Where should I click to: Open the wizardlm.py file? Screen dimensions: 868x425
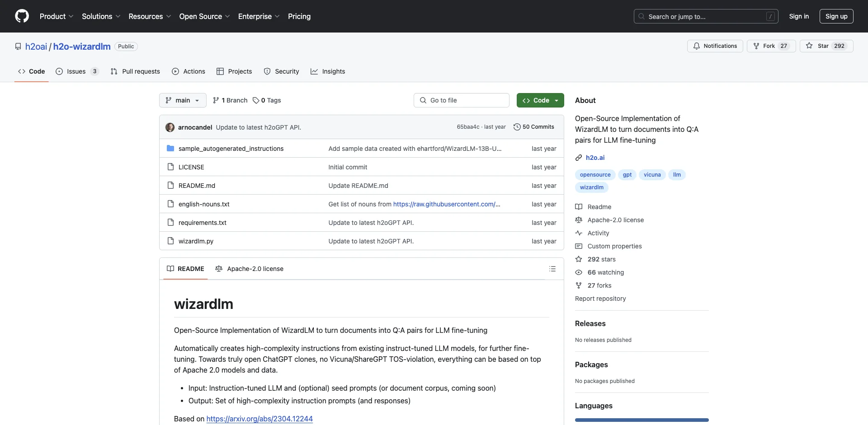click(196, 241)
